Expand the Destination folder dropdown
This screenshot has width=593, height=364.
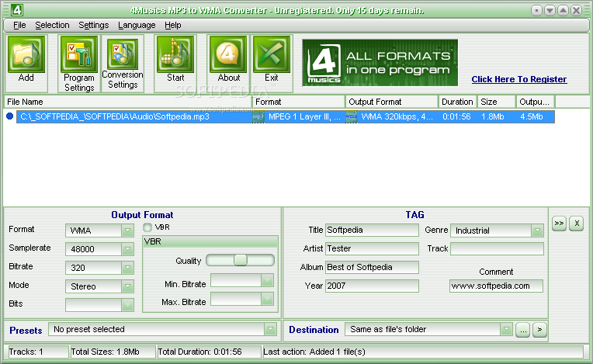[506, 329]
